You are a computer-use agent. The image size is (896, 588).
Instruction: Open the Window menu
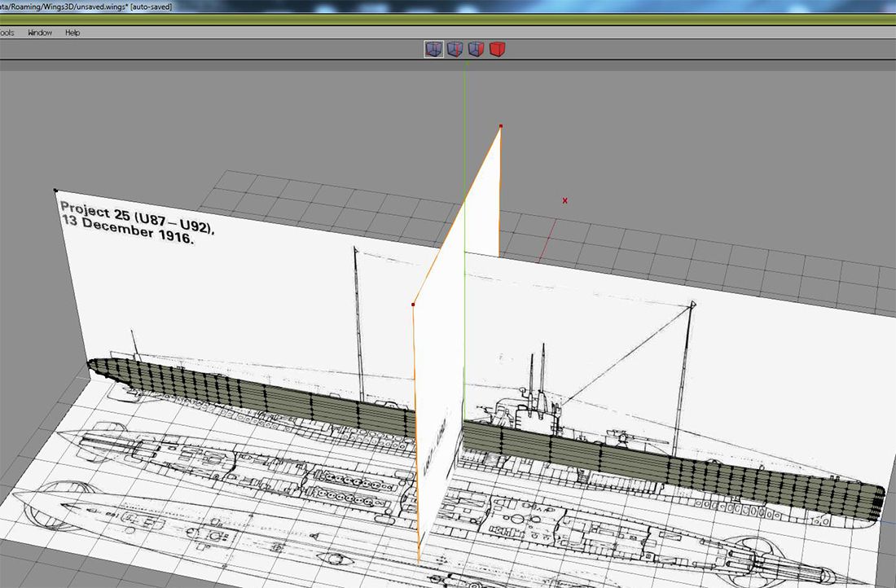coord(40,33)
